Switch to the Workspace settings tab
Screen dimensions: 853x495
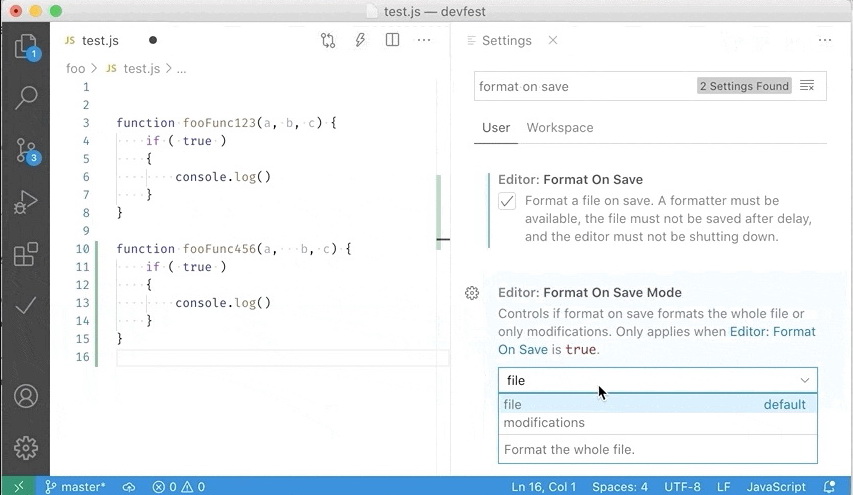560,128
